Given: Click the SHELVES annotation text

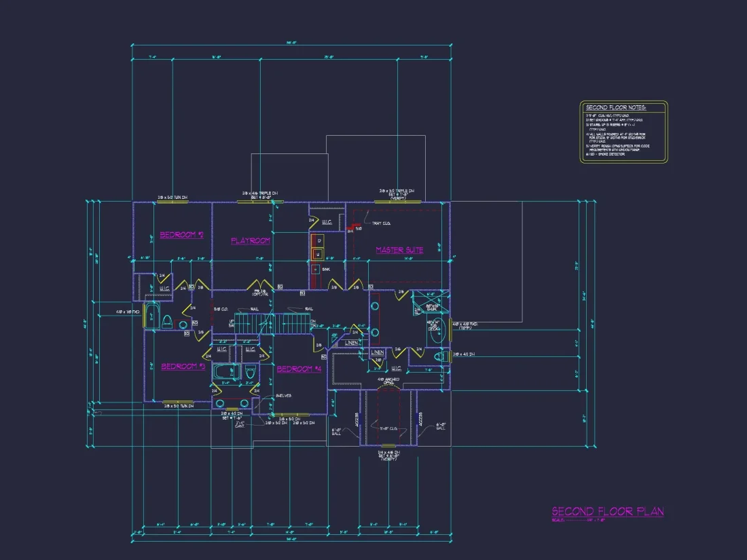Looking at the screenshot, I should click(284, 396).
